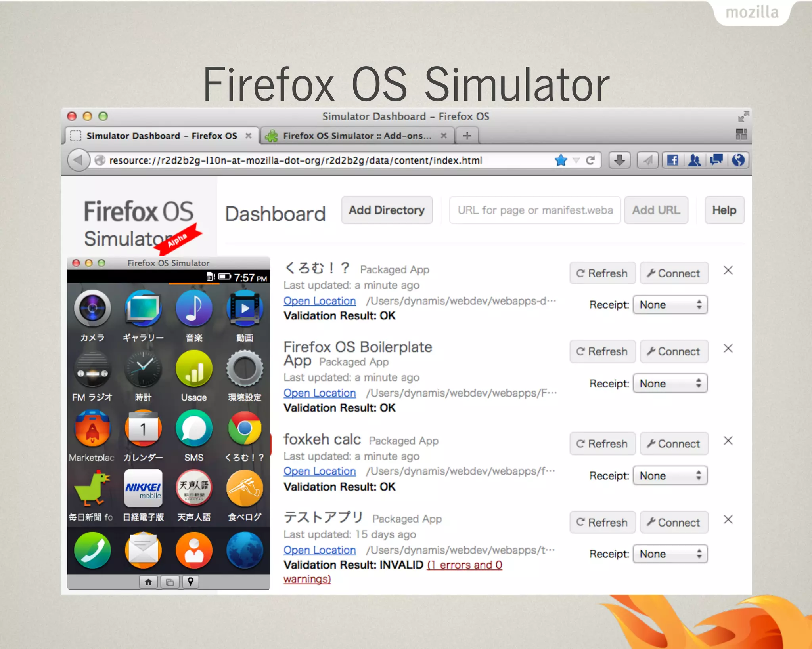Click the Add URL button
Viewport: 812px width, 649px height.
[x=656, y=210]
